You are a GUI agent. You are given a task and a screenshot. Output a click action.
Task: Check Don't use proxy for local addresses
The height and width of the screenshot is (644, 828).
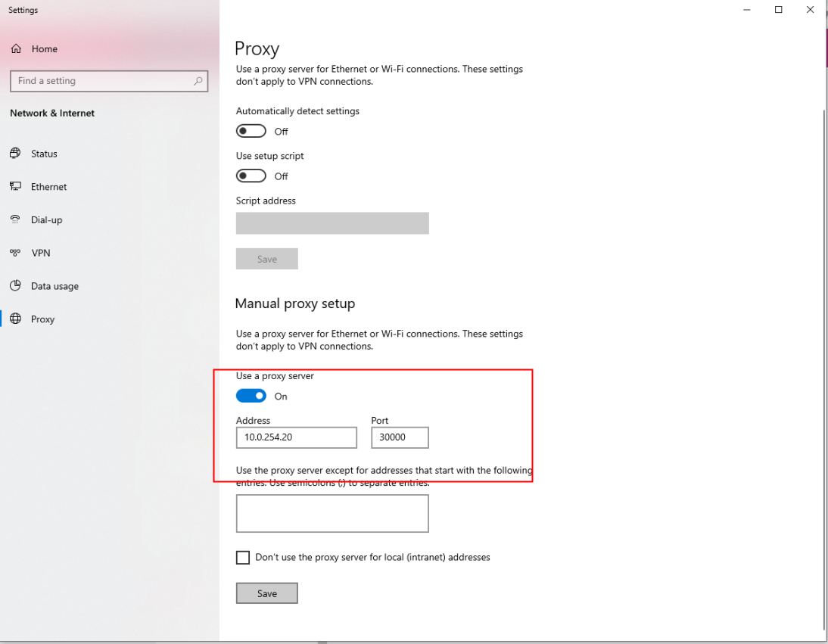coord(243,558)
